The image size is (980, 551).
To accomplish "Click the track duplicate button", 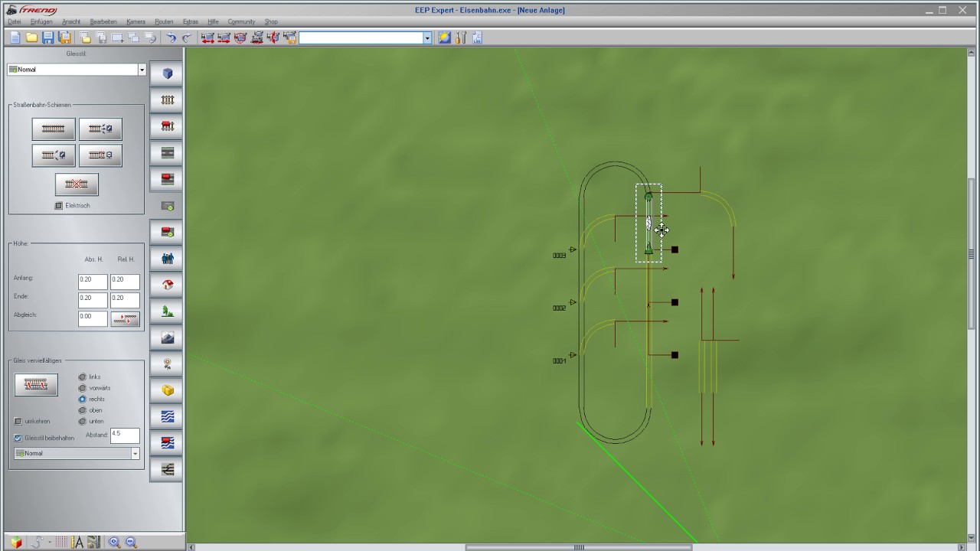I will pyautogui.click(x=36, y=385).
